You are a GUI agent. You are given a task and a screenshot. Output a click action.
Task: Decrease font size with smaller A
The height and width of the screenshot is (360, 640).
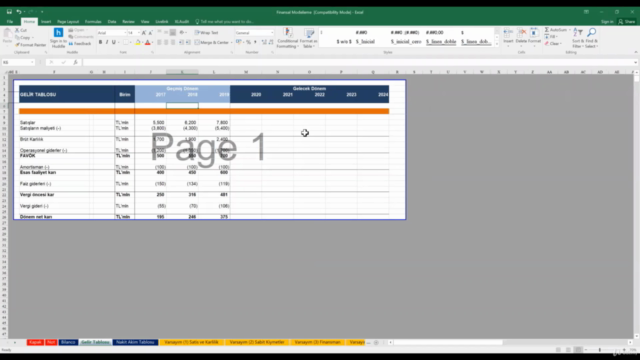click(150, 33)
